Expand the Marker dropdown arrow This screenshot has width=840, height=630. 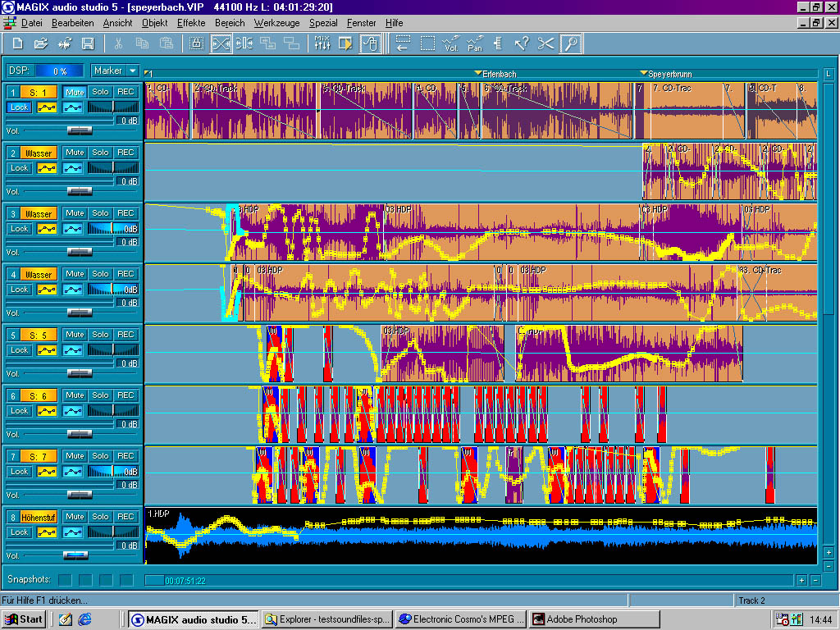(x=133, y=71)
